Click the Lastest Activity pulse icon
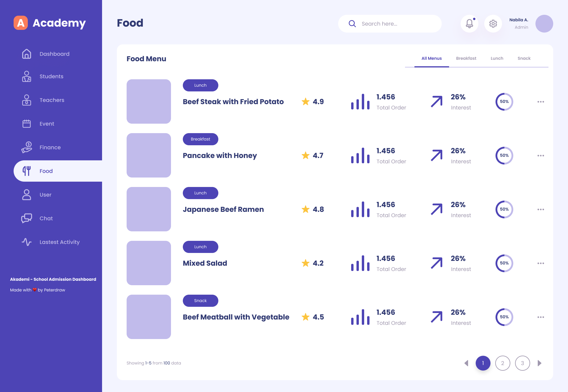The image size is (568, 392). (27, 242)
